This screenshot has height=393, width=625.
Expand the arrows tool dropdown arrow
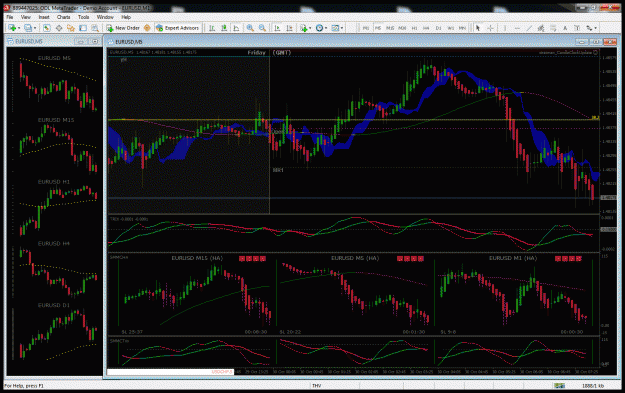tap(596, 28)
